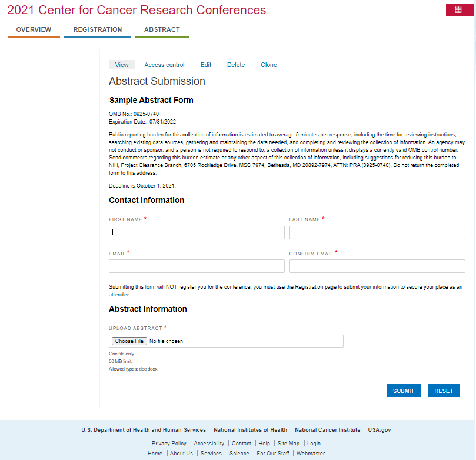Open the Webmaster footer link
Viewport: 476px width, 460px height.
pyautogui.click(x=311, y=454)
